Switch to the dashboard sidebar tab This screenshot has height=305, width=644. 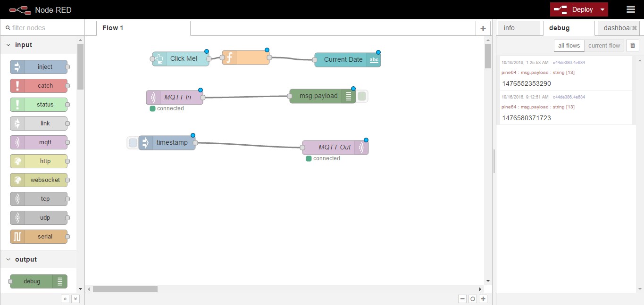(x=616, y=28)
